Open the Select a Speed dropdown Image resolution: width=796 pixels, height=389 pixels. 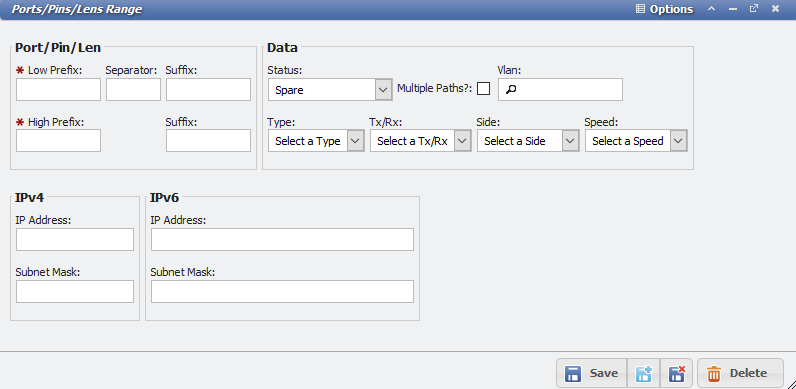636,141
